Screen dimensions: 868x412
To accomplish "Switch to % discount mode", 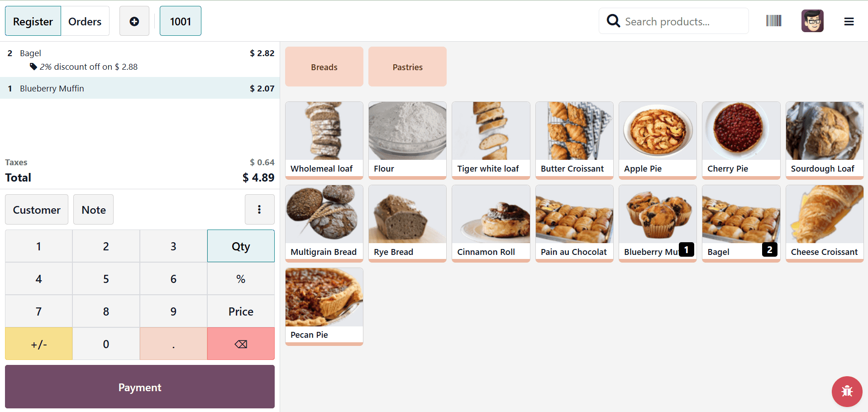I will (240, 278).
